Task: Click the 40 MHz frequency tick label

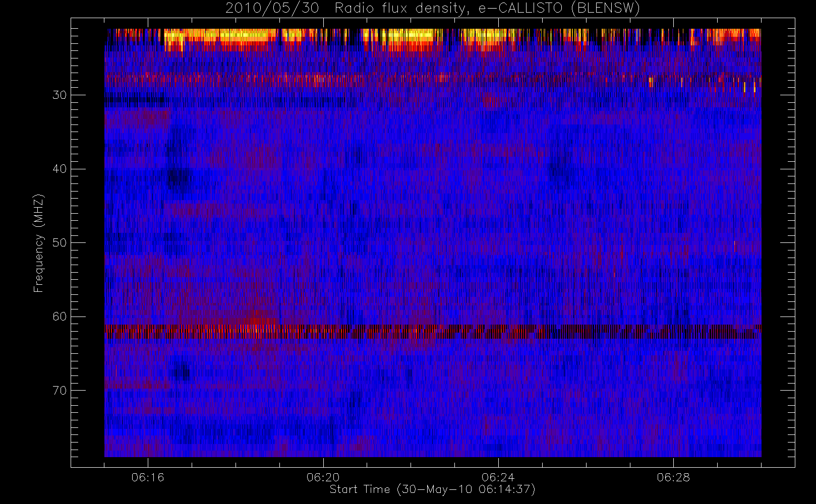Action: tap(60, 169)
